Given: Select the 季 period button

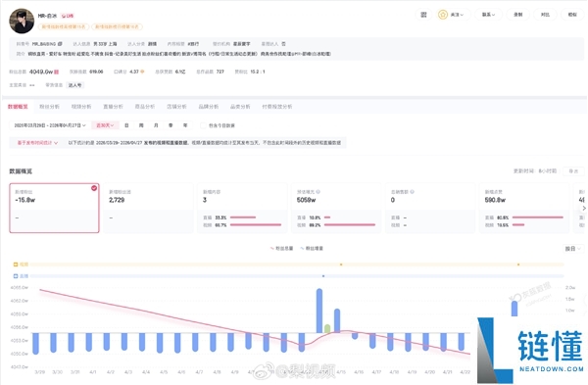Looking at the screenshot, I should pyautogui.click(x=171, y=125).
